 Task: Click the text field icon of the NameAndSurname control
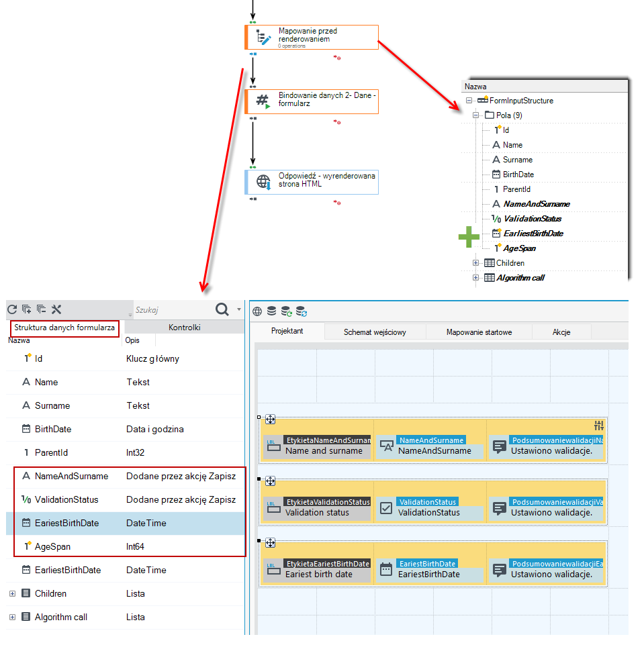pos(386,446)
